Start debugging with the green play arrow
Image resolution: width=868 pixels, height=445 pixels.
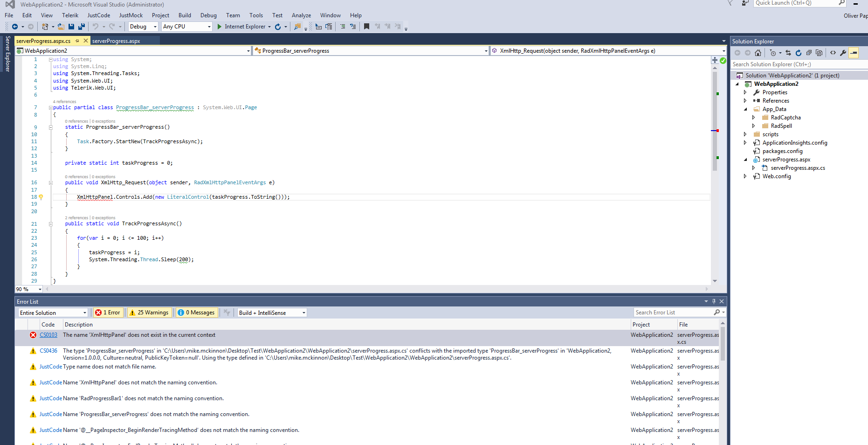tap(220, 27)
